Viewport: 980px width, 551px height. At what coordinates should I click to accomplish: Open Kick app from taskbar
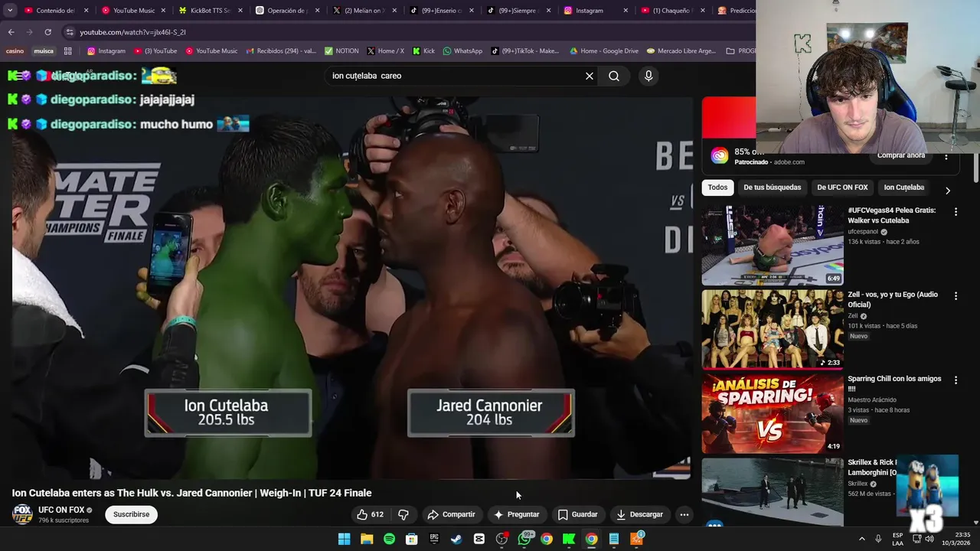(569, 539)
